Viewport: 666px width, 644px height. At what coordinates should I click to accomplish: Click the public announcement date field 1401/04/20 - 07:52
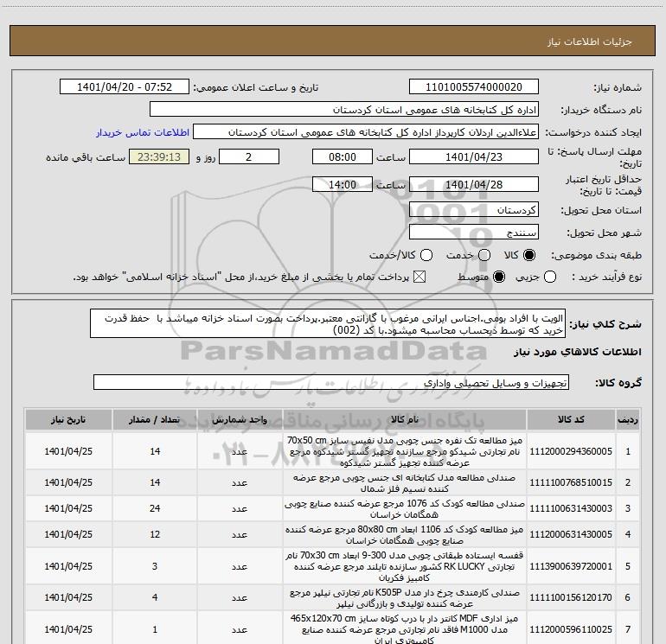(x=125, y=87)
